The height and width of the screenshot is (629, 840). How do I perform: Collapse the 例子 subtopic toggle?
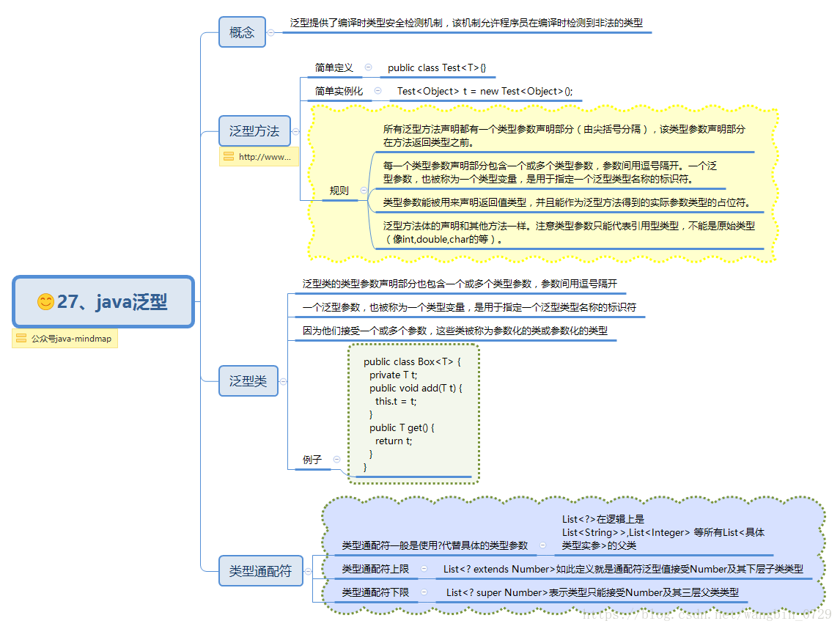pos(336,459)
